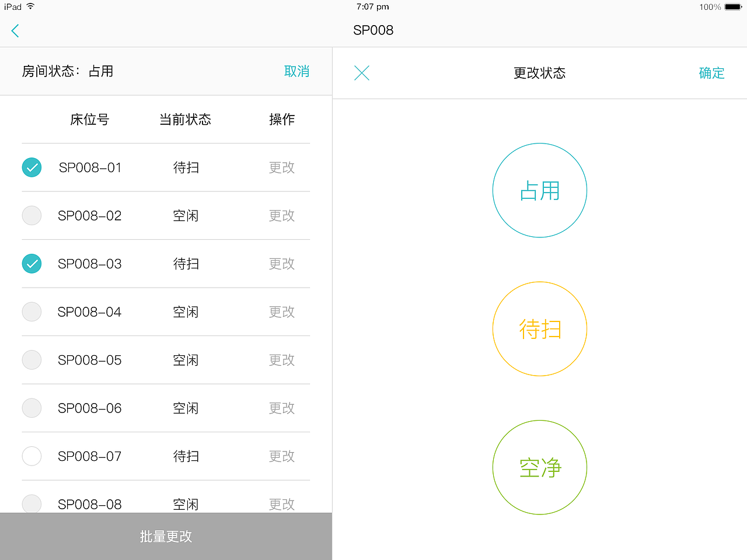Image resolution: width=747 pixels, height=560 pixels.
Task: Uncheck bed SP008-03
Action: [32, 264]
